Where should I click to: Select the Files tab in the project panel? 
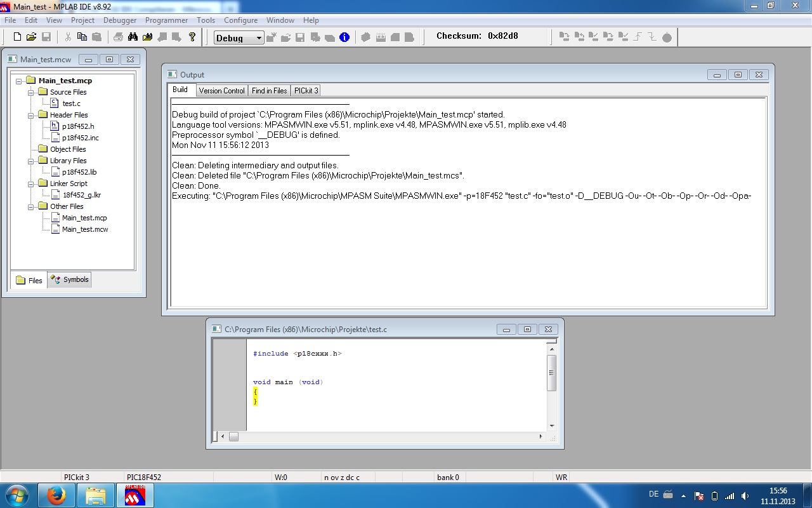29,280
